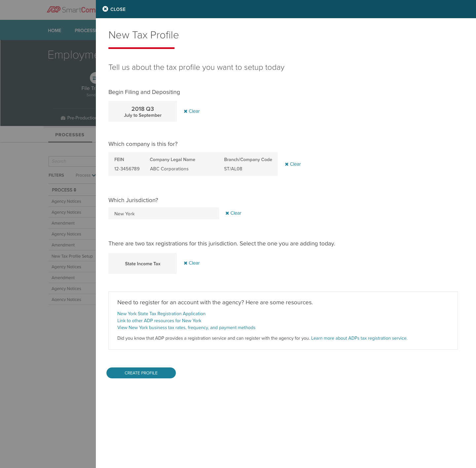The width and height of the screenshot is (476, 468).
Task: Select the ABC Corporations company row
Action: (193, 164)
